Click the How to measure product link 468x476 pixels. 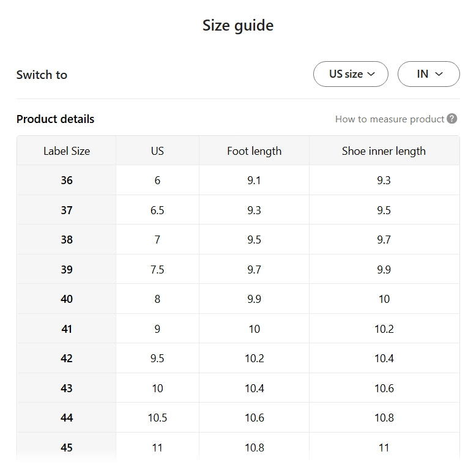click(x=389, y=119)
